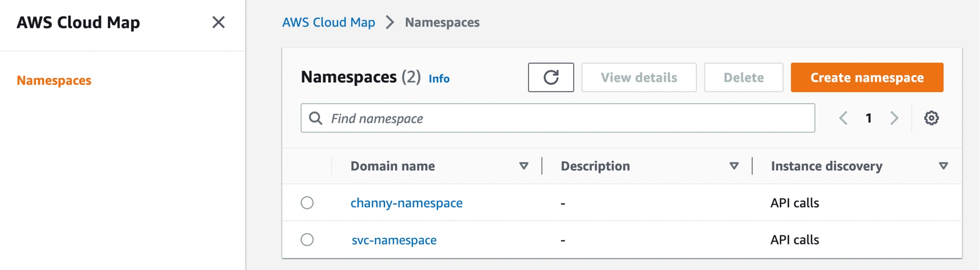Screen dimensions: 980x270
Task: Select svc-namespace radio button
Action: coord(307,239)
